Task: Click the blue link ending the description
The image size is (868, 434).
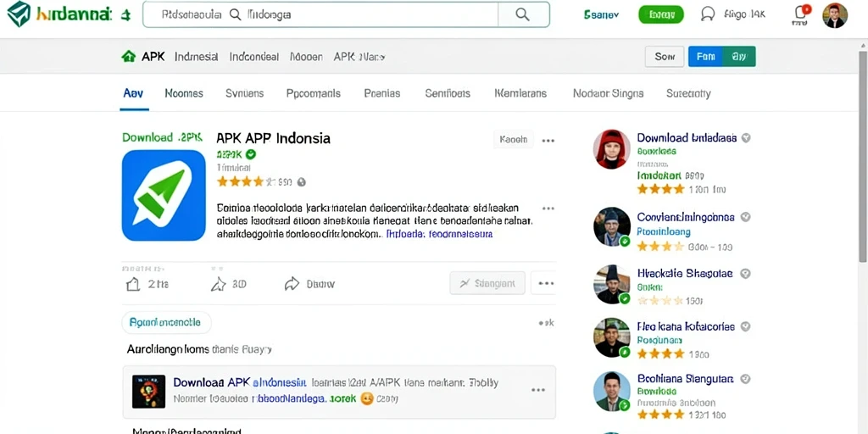Action: [439, 234]
